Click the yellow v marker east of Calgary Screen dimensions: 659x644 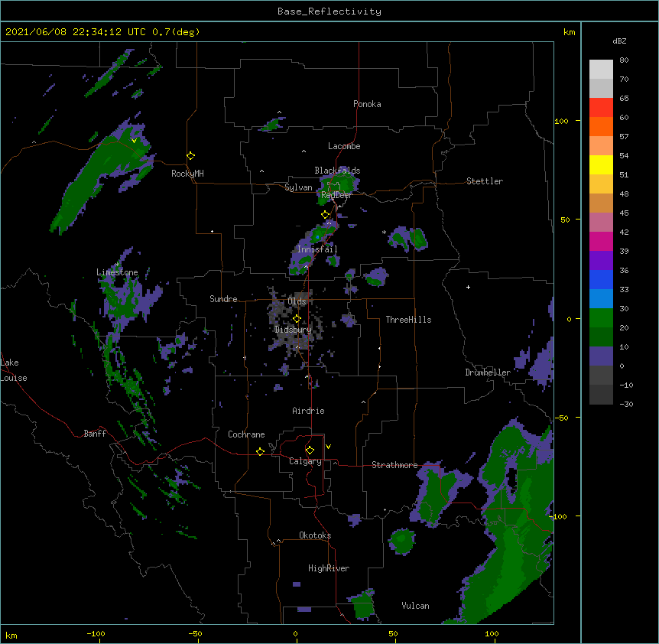pyautogui.click(x=328, y=447)
